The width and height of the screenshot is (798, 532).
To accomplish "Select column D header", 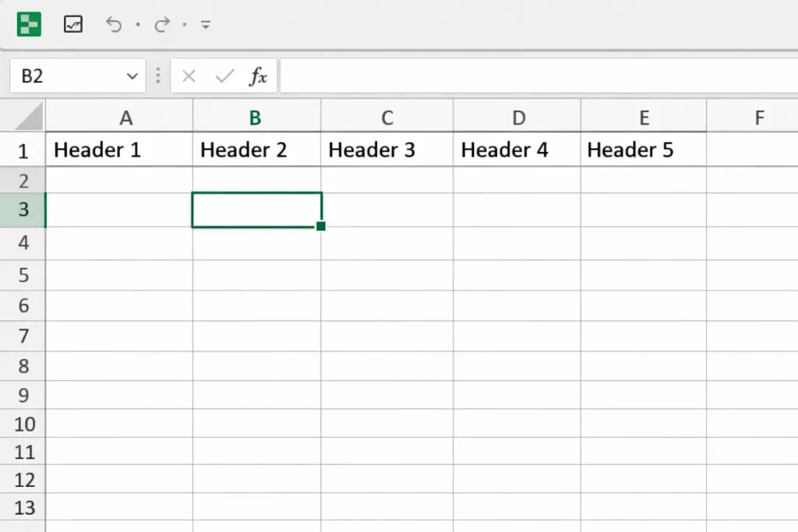I will point(518,118).
